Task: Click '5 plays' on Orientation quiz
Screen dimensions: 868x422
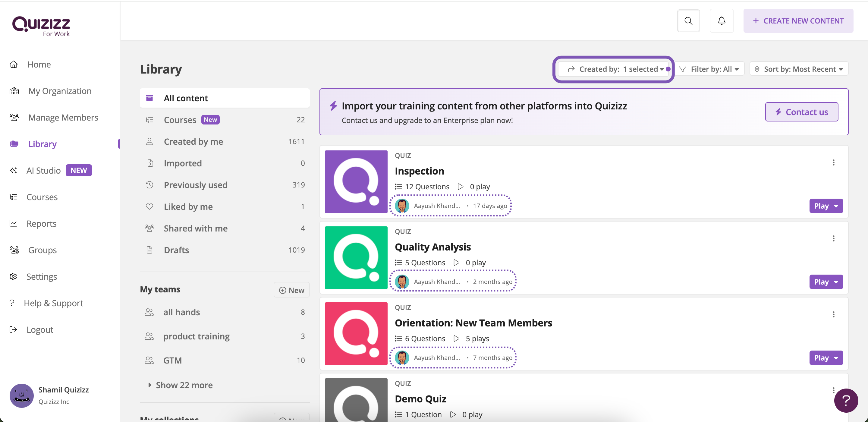Action: click(471, 339)
